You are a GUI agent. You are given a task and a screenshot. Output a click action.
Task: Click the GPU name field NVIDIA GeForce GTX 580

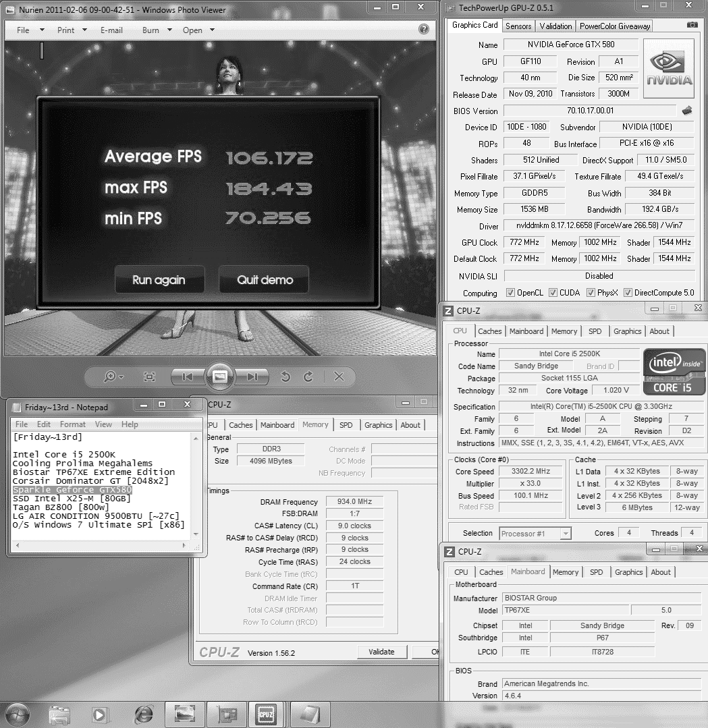pos(571,45)
